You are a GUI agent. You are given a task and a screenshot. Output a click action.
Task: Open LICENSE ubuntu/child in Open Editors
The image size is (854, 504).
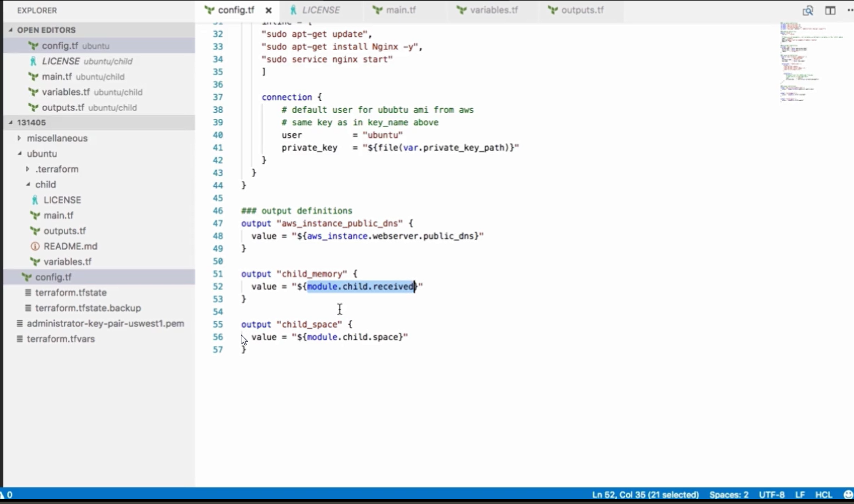coord(99,61)
